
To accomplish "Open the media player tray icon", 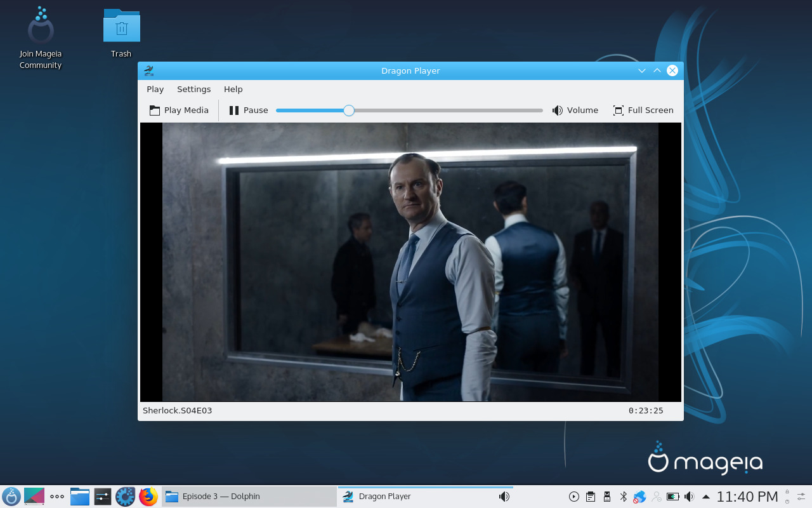I will pyautogui.click(x=574, y=497).
